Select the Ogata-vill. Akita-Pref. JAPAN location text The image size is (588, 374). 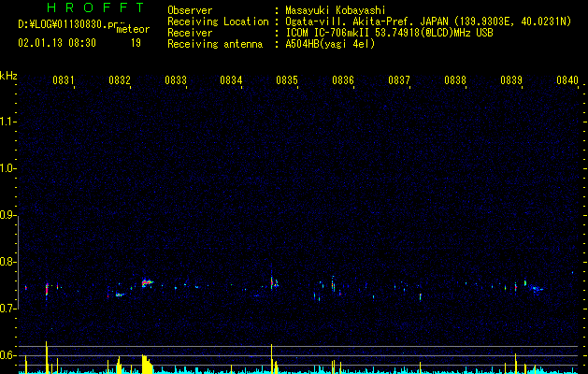tap(428, 22)
